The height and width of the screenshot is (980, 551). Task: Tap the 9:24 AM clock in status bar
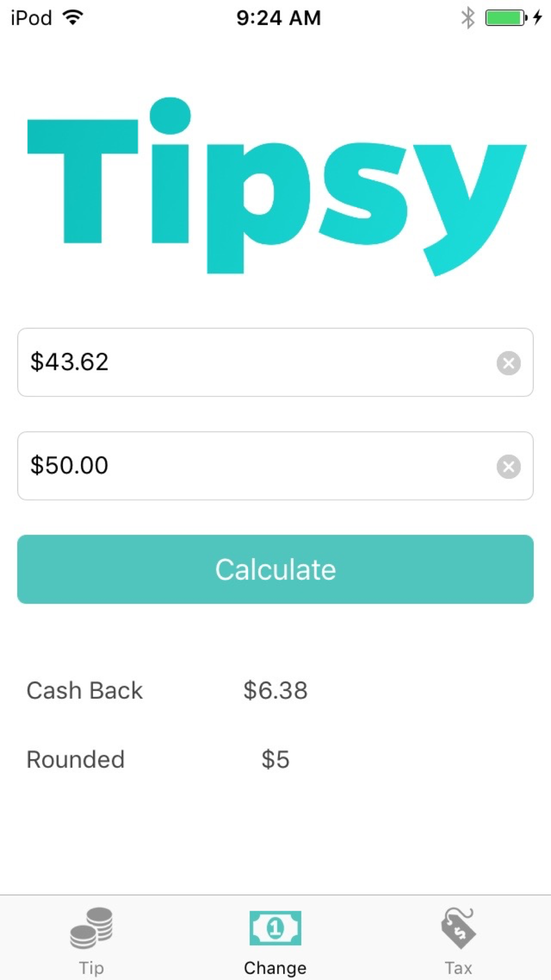point(279,18)
